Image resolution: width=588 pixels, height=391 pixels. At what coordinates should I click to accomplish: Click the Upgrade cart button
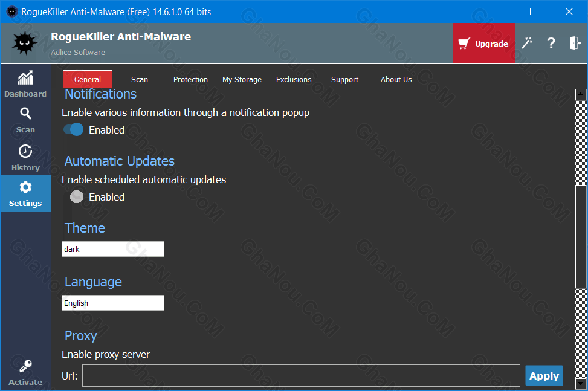point(483,43)
